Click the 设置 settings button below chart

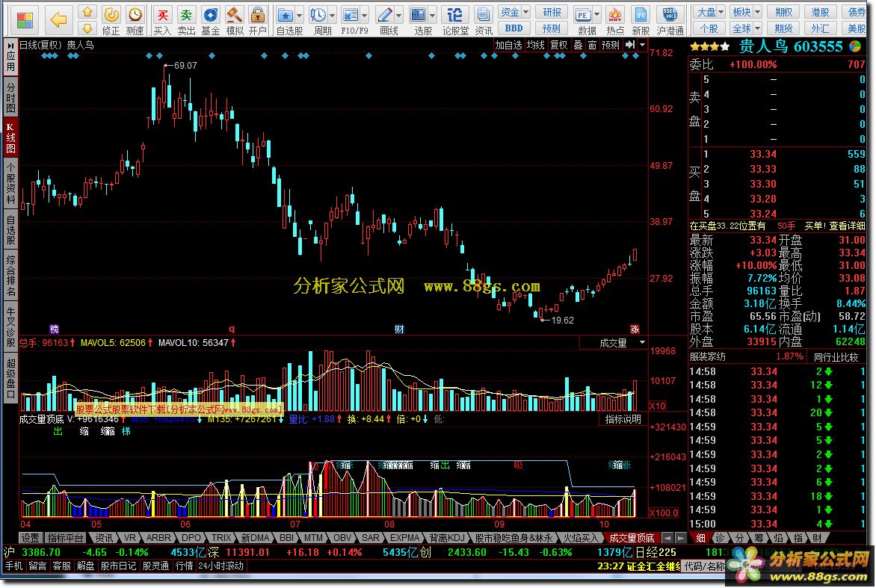point(30,538)
